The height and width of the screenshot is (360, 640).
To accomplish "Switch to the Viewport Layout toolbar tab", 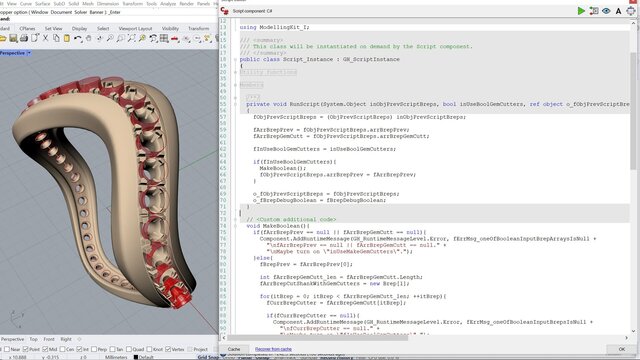I will tap(135, 28).
